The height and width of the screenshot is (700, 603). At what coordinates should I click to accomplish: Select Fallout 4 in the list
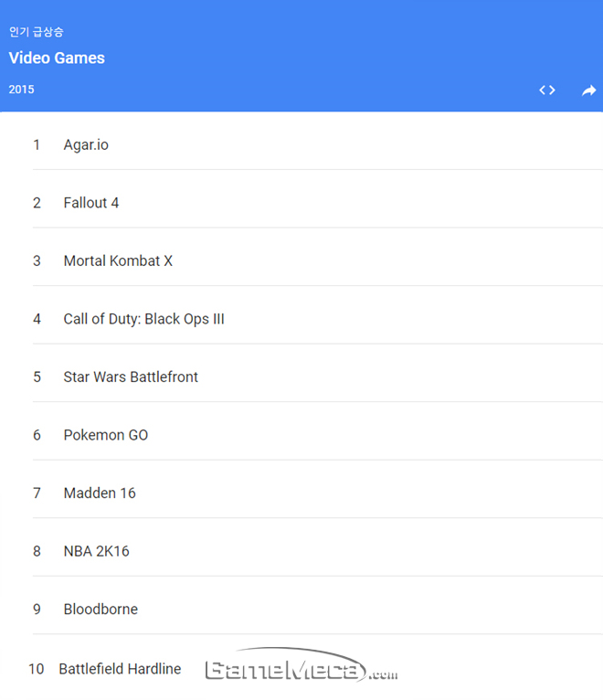point(91,203)
